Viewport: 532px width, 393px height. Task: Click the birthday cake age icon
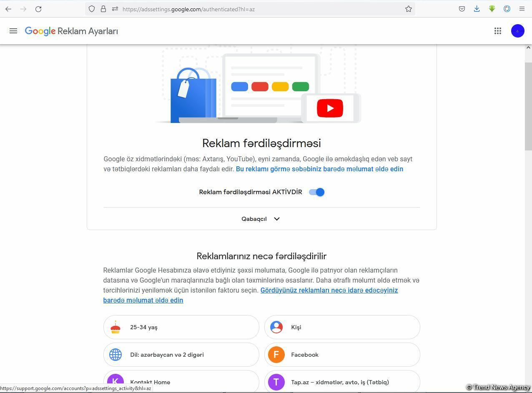[x=115, y=327]
